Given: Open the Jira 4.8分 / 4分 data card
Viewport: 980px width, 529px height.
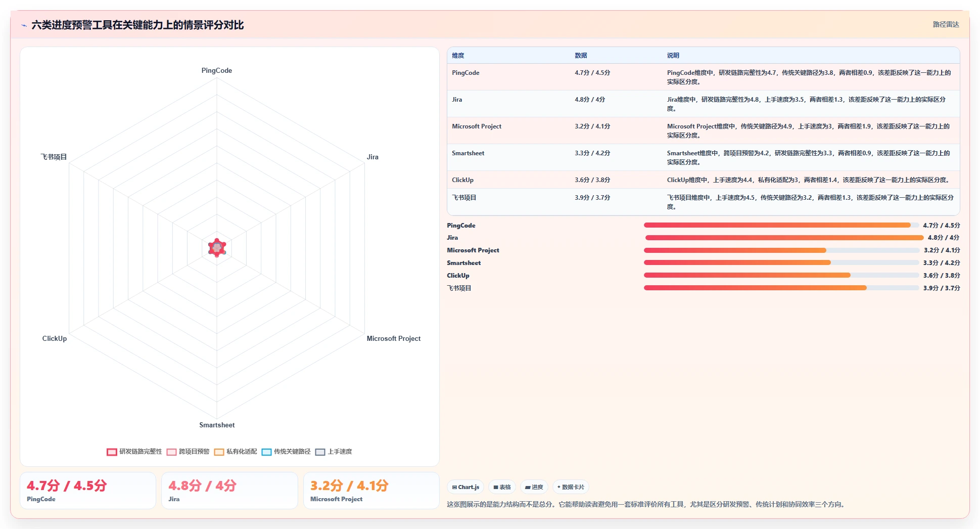Looking at the screenshot, I should coord(229,491).
